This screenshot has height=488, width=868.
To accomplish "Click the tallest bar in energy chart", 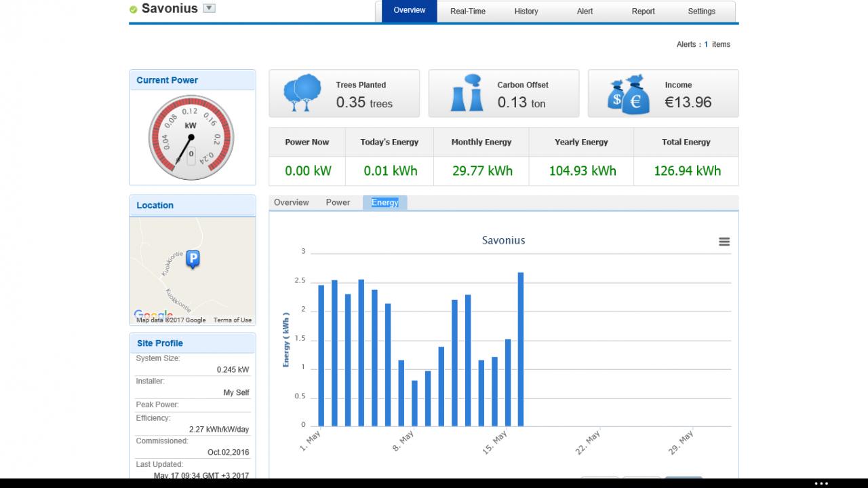I will tap(521, 350).
